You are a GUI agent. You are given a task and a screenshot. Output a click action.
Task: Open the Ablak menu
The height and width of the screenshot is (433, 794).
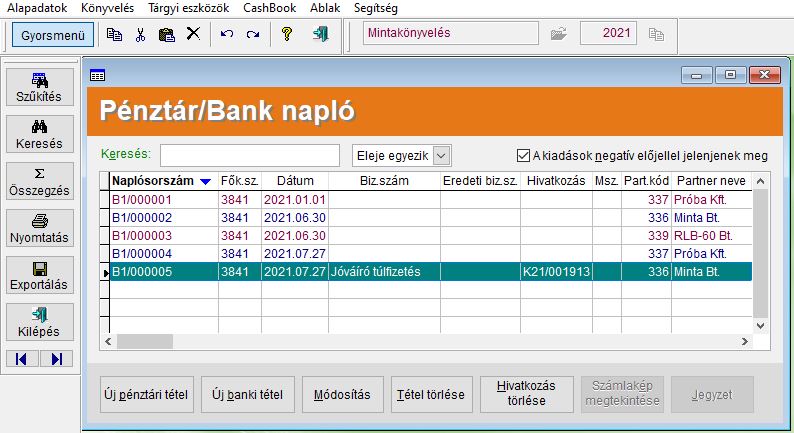[325, 8]
